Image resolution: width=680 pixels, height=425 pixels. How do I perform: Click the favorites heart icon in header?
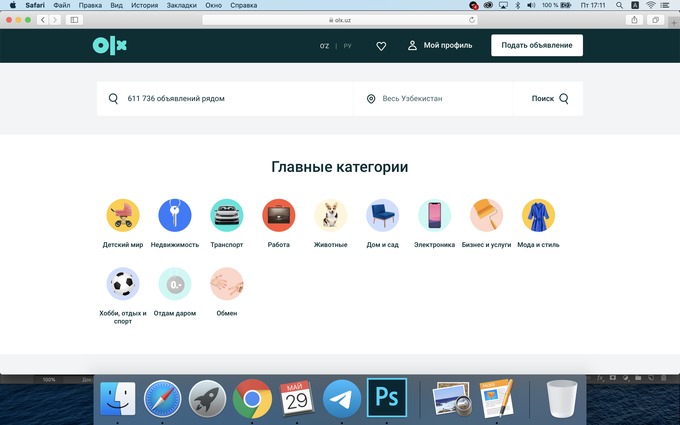pyautogui.click(x=381, y=46)
